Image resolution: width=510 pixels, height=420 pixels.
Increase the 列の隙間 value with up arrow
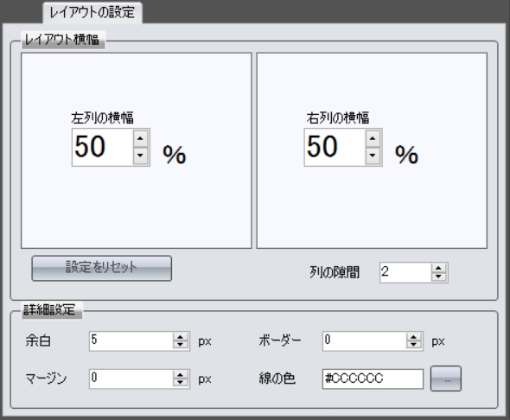click(x=438, y=268)
